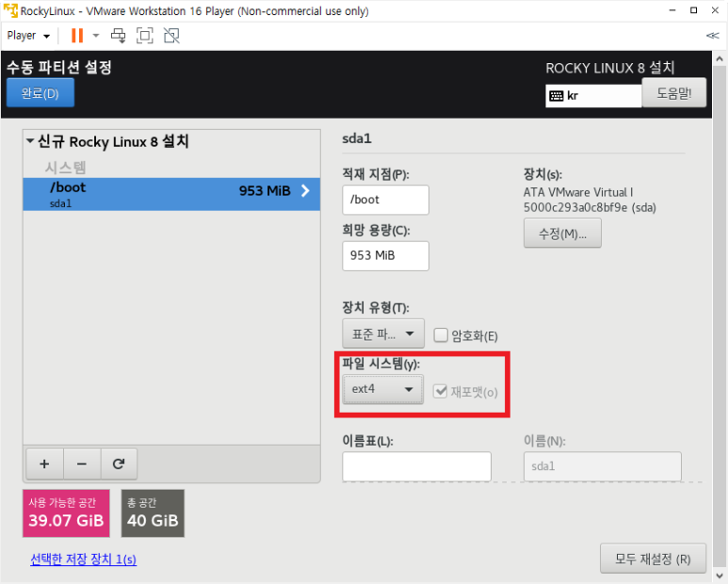
Task: Open the 도움말 help button
Action: pos(674,93)
